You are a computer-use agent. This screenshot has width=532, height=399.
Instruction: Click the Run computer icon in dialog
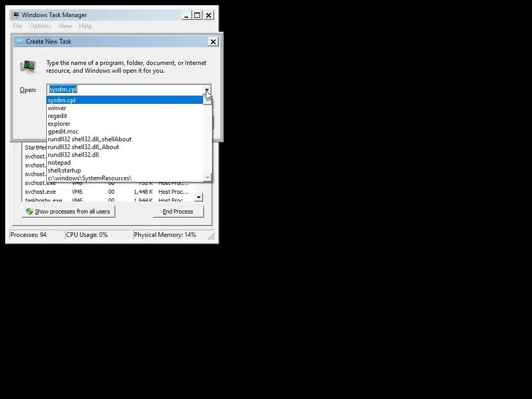pyautogui.click(x=28, y=66)
